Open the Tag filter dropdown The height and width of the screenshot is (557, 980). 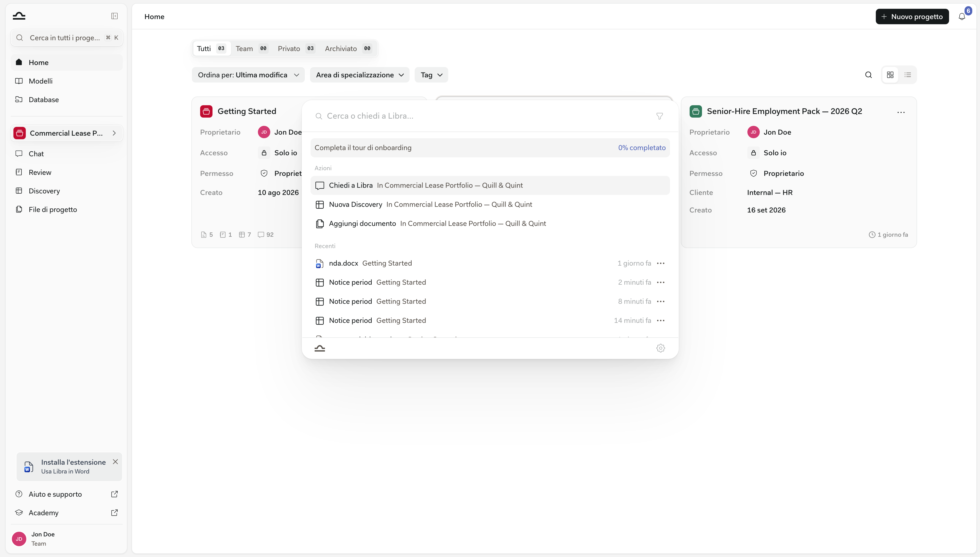pyautogui.click(x=431, y=75)
